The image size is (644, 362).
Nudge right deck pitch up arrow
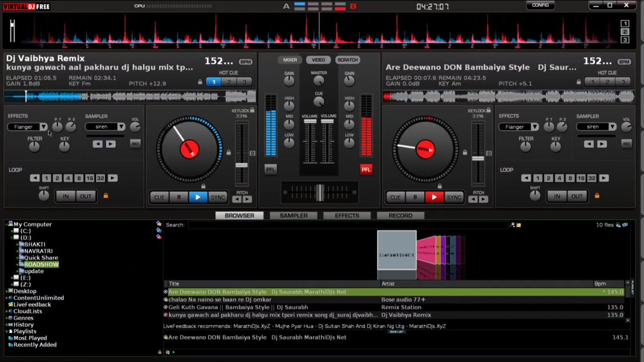[x=484, y=200]
